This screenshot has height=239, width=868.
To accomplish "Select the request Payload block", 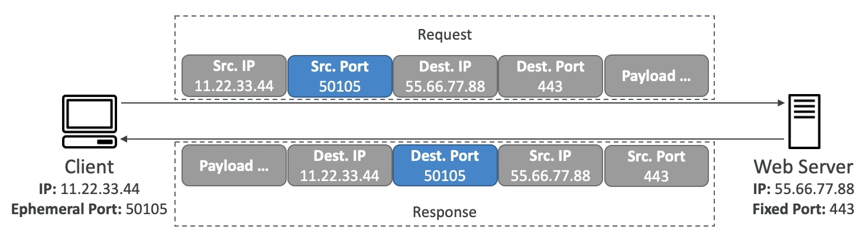I will (x=656, y=76).
